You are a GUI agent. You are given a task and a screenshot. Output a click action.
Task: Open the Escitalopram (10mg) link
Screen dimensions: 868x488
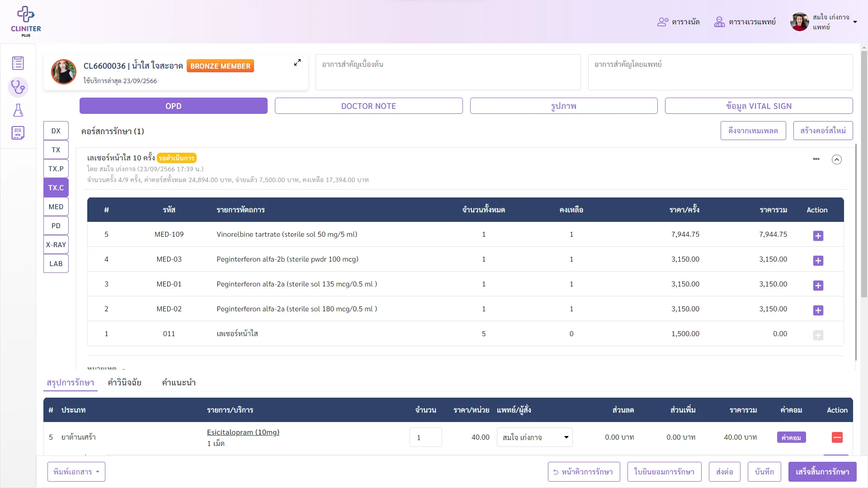243,432
